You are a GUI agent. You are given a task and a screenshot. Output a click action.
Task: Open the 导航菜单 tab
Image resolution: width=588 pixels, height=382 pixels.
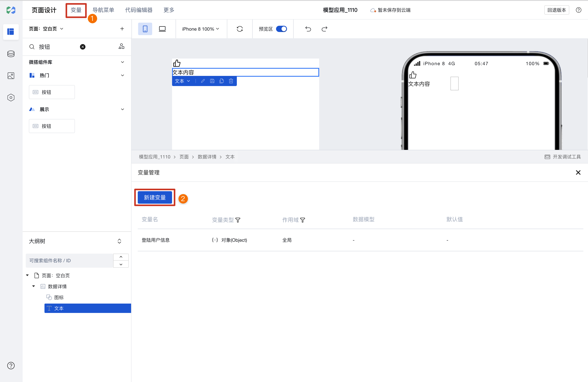point(103,10)
